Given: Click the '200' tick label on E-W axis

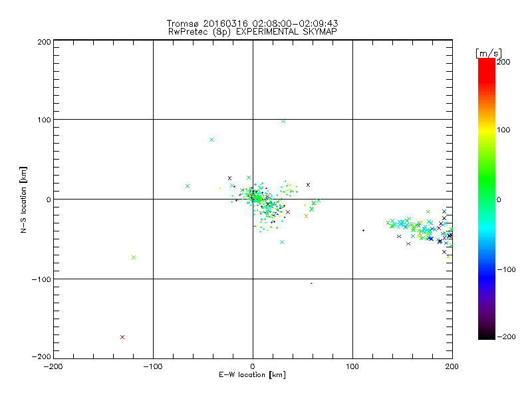Looking at the screenshot, I should [452, 366].
